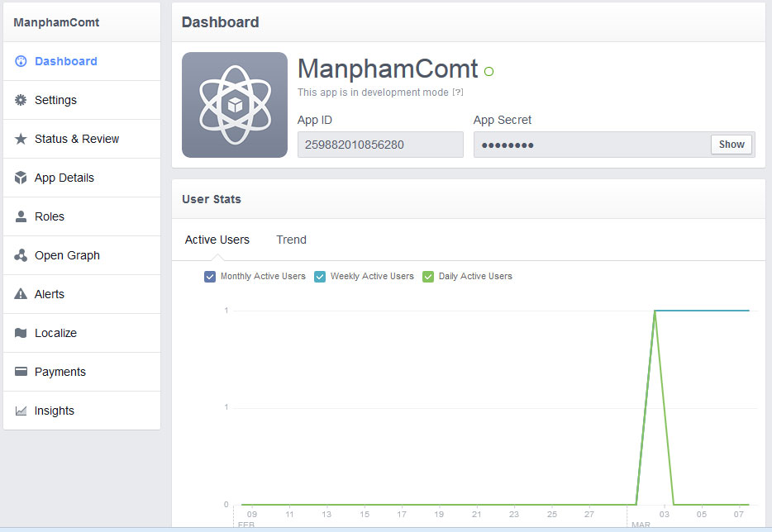Click the green development mode status circle
The height and width of the screenshot is (532, 772).
(488, 71)
